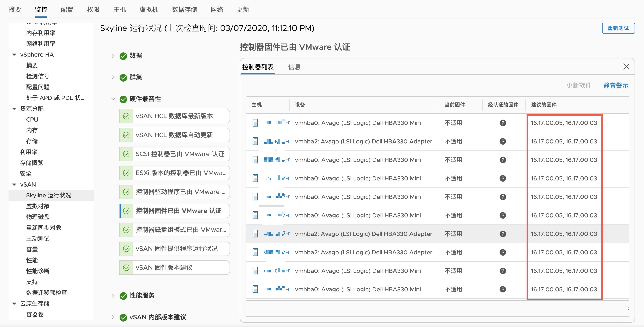Click status icon of vSAN 固件提供程序运行状况
This screenshot has height=327, width=644.
[126, 249]
